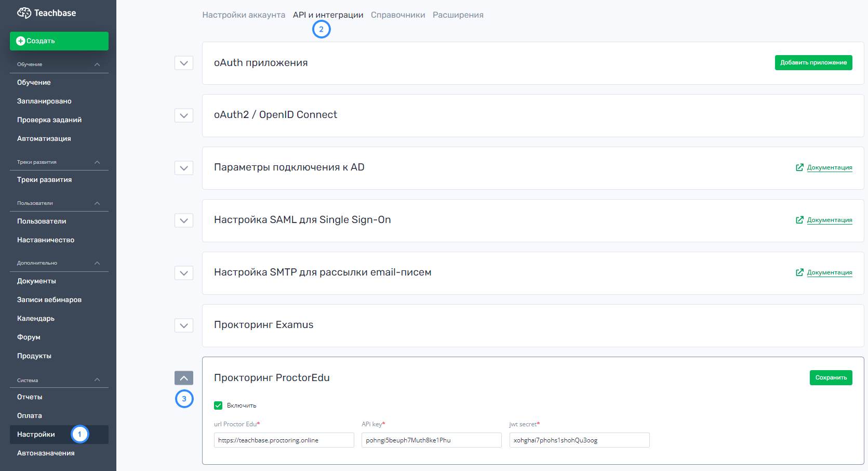The height and width of the screenshot is (471, 868).
Task: Open Автоназначения in the sidebar
Action: (x=46, y=453)
